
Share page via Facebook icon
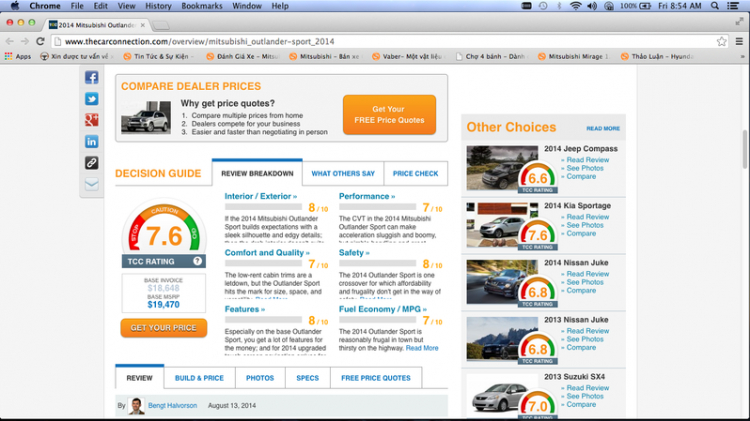91,78
